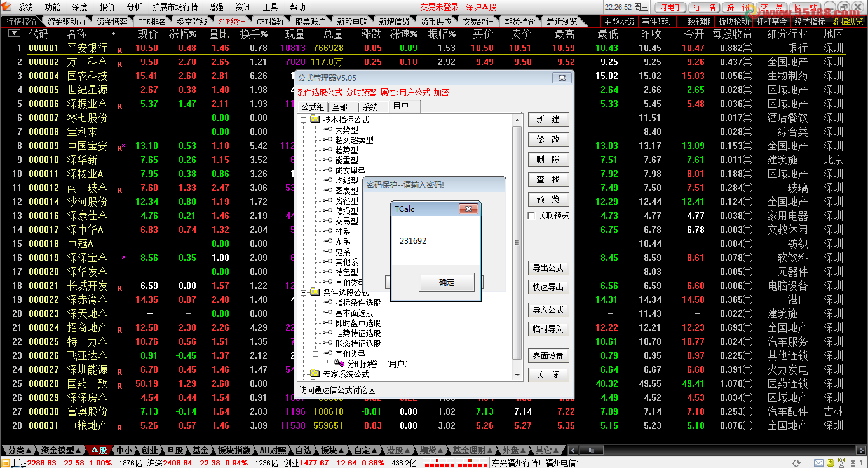Click the formula tree scrollbar down arrow
The height and width of the screenshot is (468, 868).
pyautogui.click(x=517, y=375)
